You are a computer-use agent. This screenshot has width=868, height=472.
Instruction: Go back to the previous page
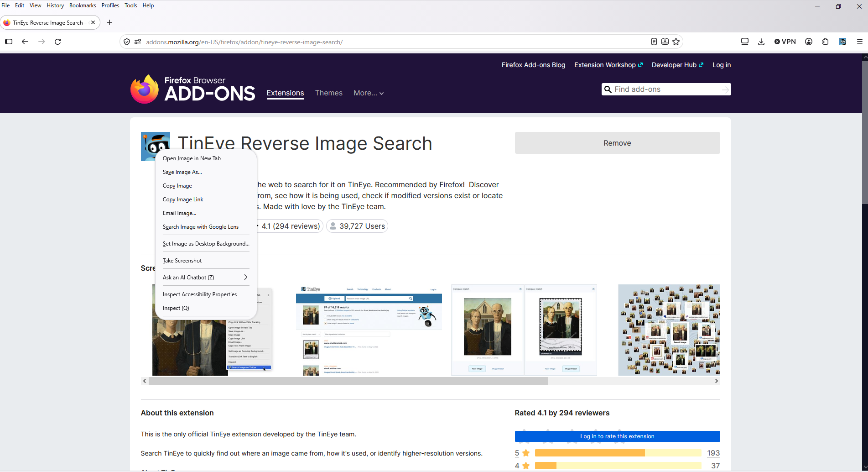click(25, 42)
